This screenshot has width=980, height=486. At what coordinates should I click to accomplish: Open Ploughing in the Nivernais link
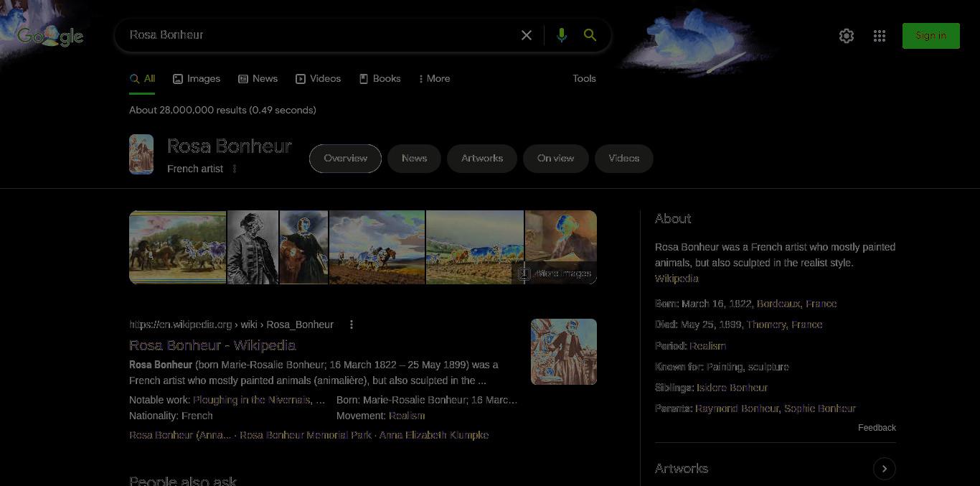[252, 400]
